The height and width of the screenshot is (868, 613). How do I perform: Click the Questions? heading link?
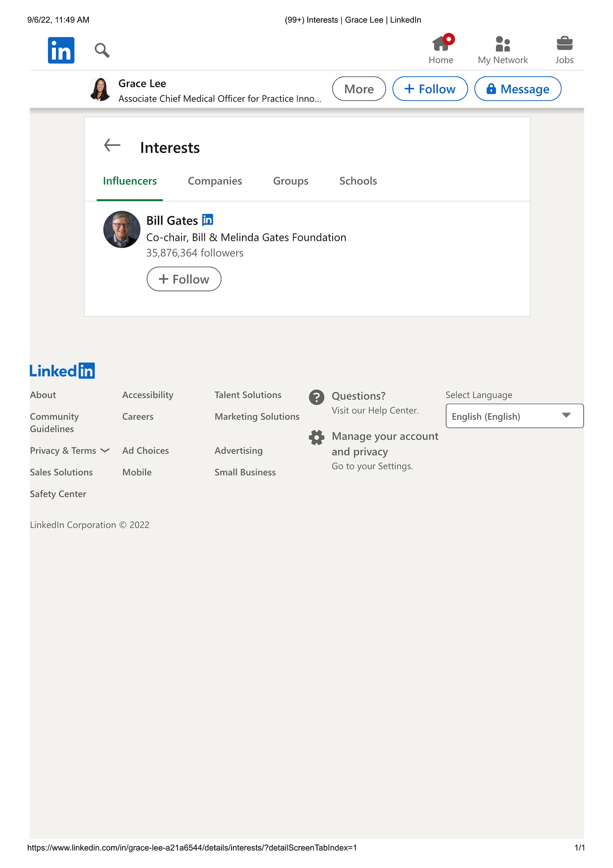pyautogui.click(x=359, y=396)
